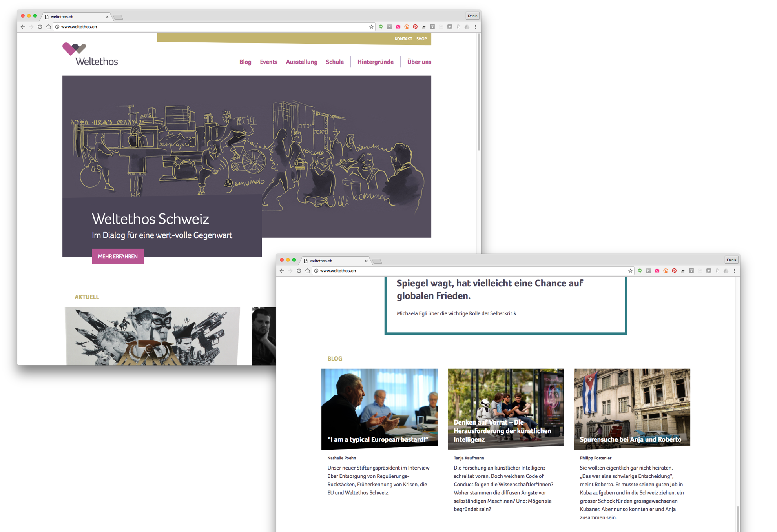Click the Bitly extension icon in back window
Screen dimensions: 777x532
point(407,27)
